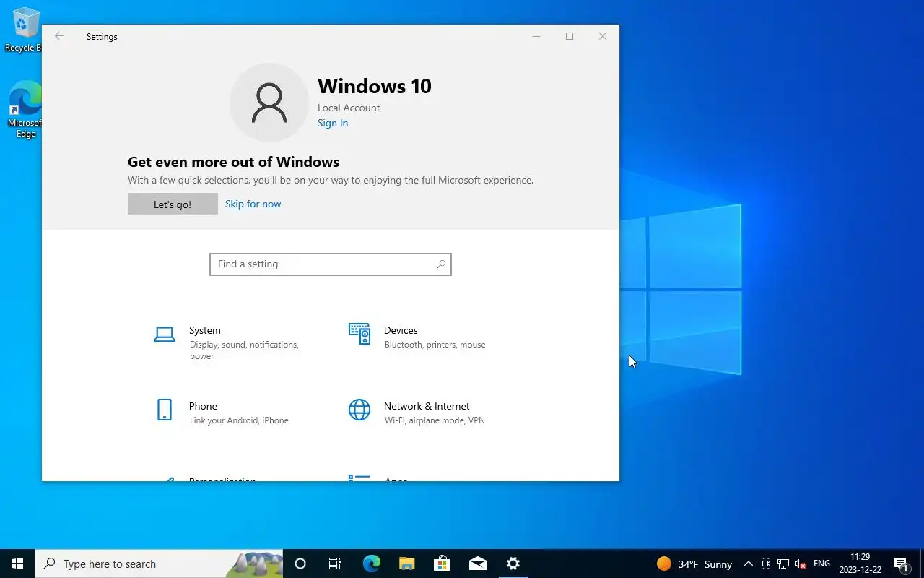924x578 pixels.
Task: Open the Devices category label
Action: point(401,330)
